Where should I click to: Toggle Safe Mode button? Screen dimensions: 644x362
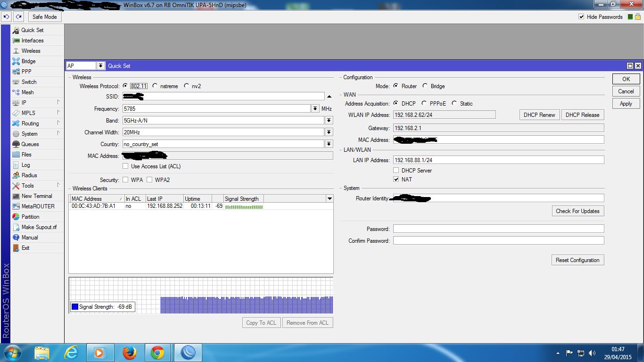click(x=45, y=17)
